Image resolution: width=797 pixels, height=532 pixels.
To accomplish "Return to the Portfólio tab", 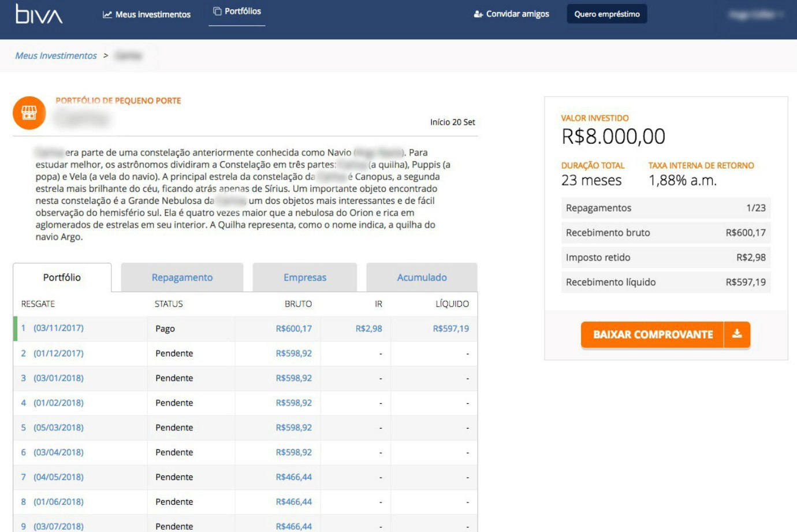I will [62, 277].
